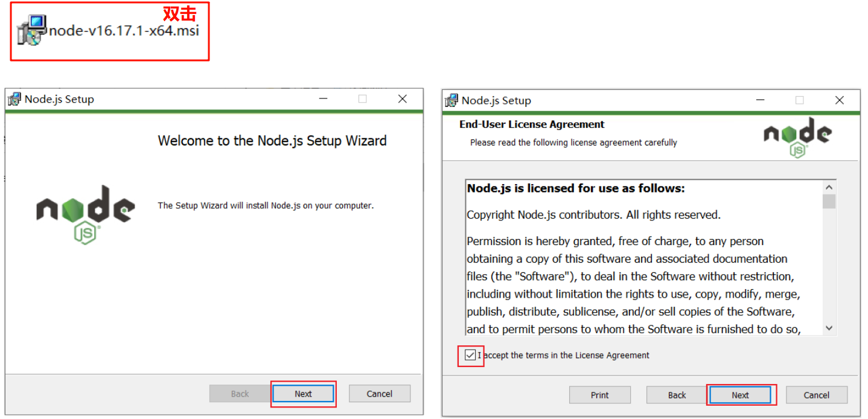Click the Node.js Setup title icon in Welcome window
868x419 pixels.
click(14, 99)
